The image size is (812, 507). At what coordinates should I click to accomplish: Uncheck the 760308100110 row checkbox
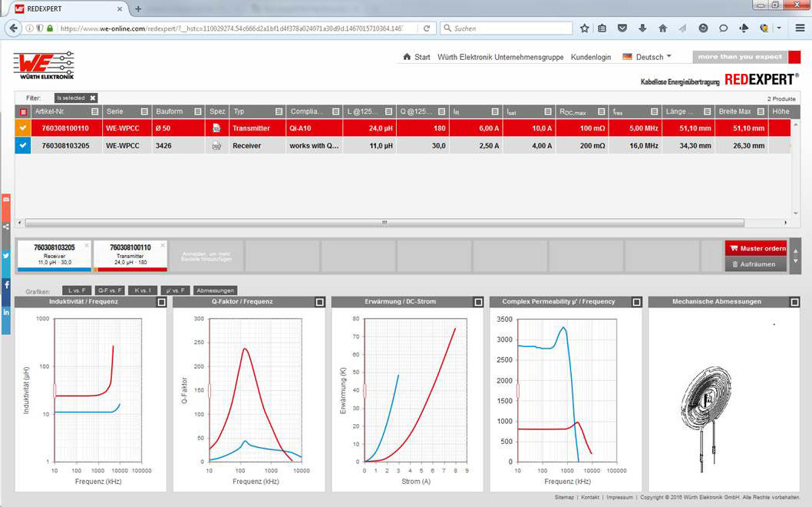(22, 128)
